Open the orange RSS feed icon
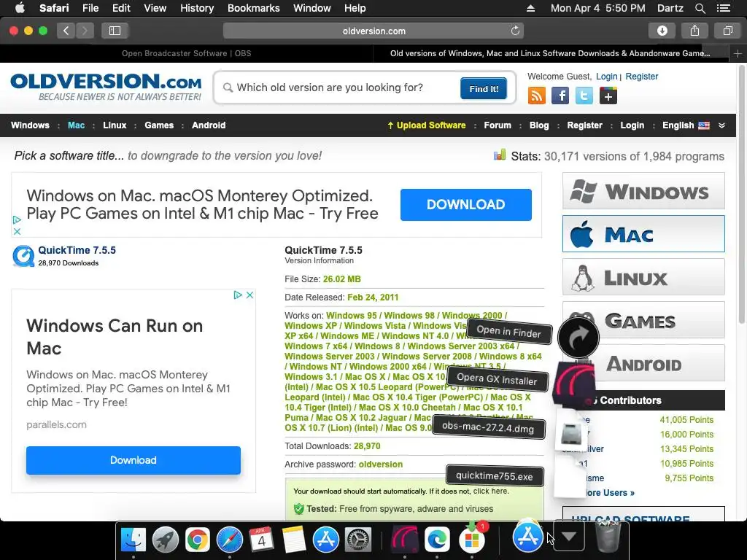The width and height of the screenshot is (747, 560). coord(536,96)
